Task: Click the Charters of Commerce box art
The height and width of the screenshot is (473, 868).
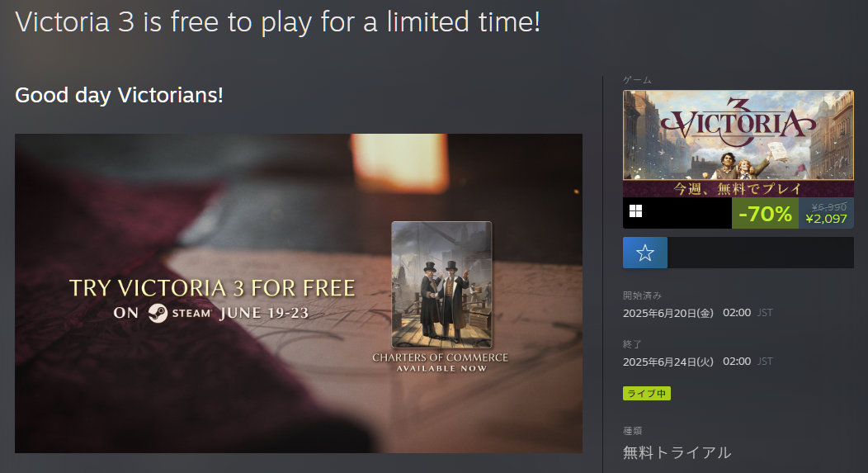Action: [441, 285]
